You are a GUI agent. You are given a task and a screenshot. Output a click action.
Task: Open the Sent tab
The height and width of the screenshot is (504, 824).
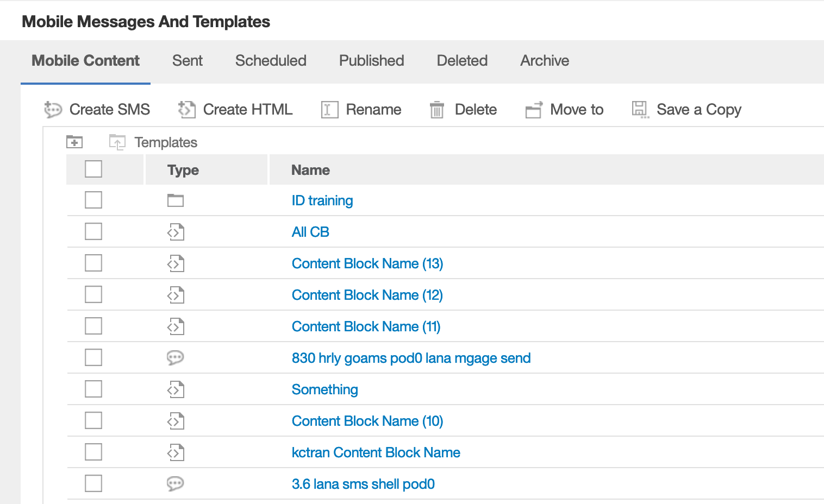pyautogui.click(x=188, y=61)
